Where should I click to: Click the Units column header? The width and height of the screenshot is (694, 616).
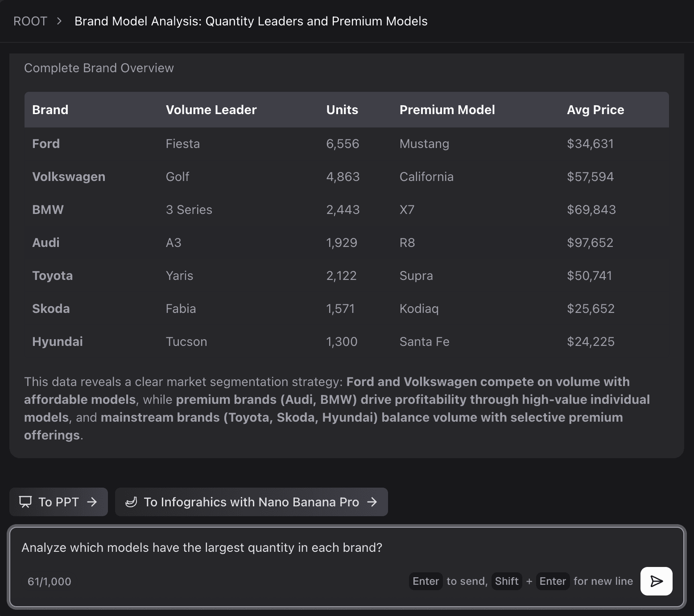(x=342, y=110)
